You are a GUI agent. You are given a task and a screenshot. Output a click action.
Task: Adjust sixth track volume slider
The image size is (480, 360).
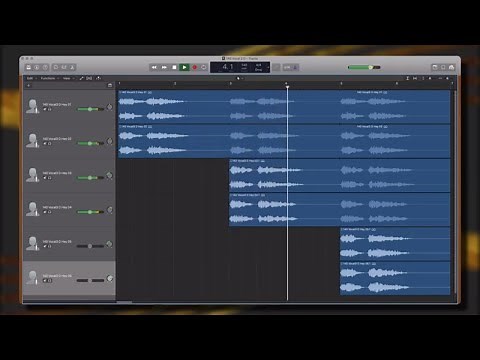tap(90, 280)
